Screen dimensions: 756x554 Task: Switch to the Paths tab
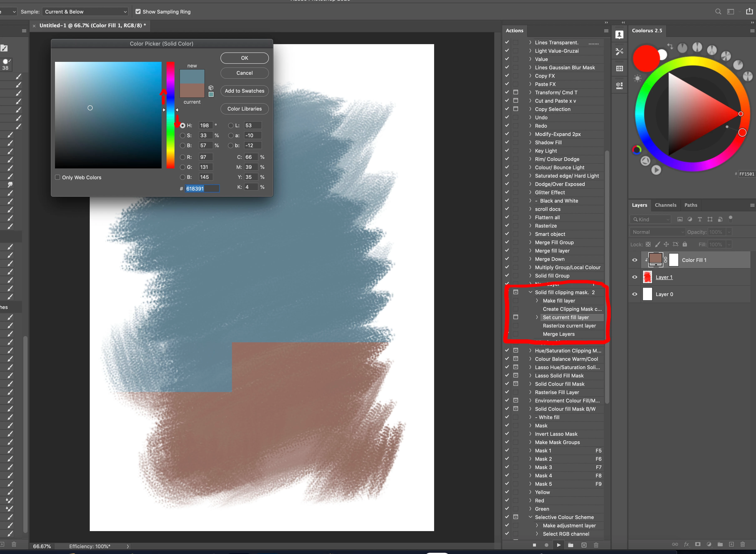point(691,205)
